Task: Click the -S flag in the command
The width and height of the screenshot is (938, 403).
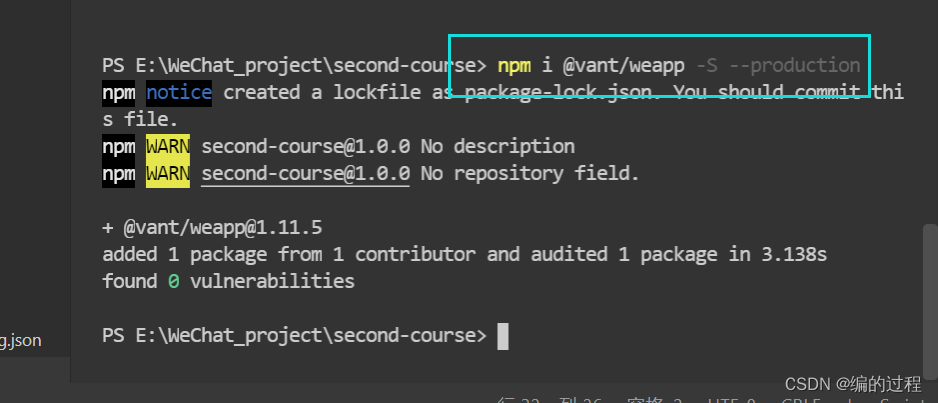Action: tap(706, 65)
